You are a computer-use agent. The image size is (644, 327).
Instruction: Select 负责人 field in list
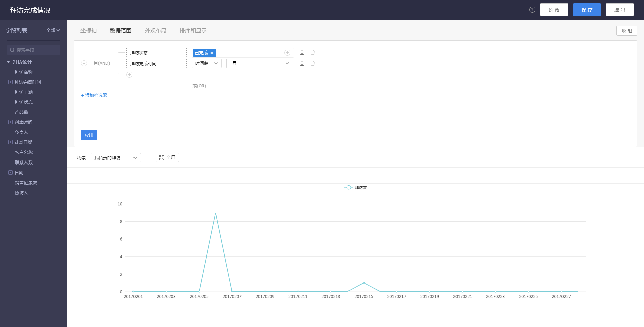pos(21,132)
